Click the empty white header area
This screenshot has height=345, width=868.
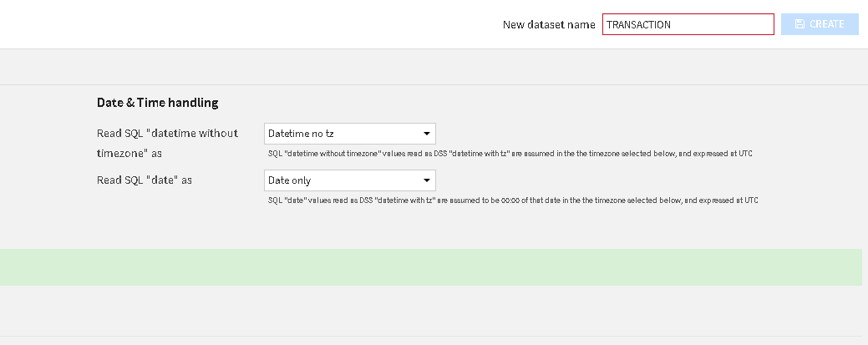click(251, 24)
